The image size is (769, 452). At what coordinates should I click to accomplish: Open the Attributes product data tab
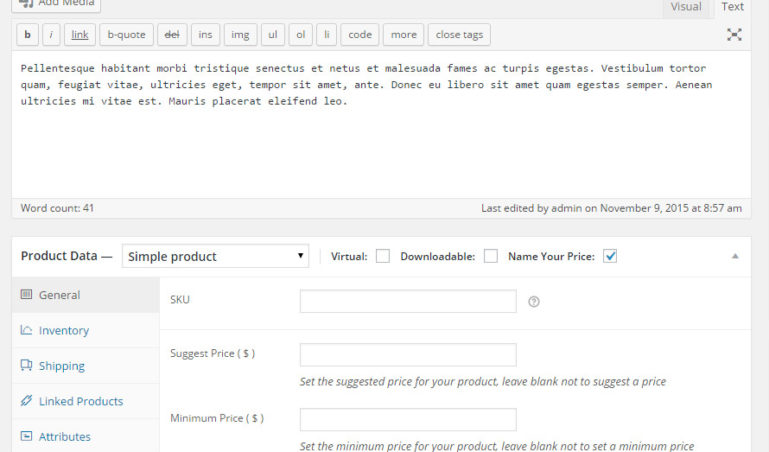[86, 436]
